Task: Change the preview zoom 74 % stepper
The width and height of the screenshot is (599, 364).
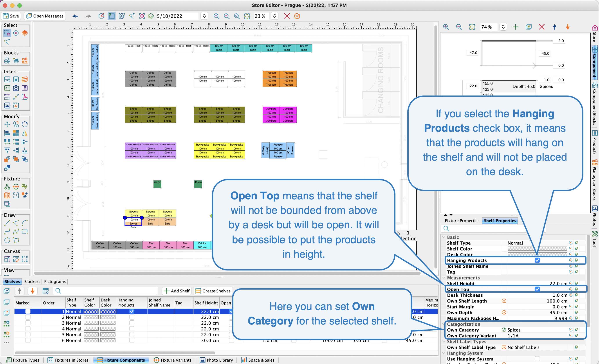Action: click(x=503, y=27)
